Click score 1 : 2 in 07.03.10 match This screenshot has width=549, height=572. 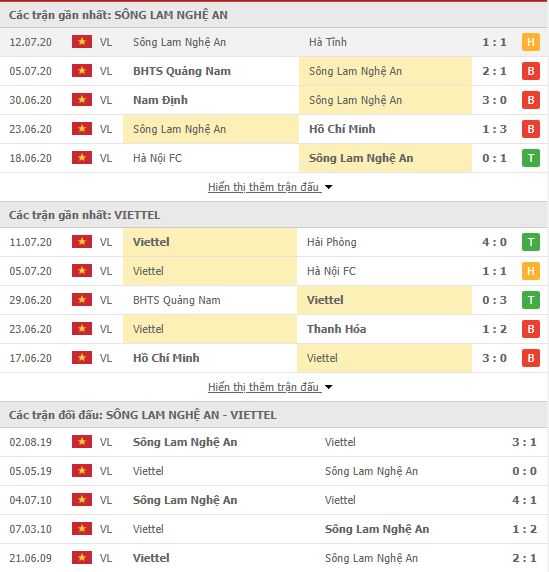pos(524,529)
